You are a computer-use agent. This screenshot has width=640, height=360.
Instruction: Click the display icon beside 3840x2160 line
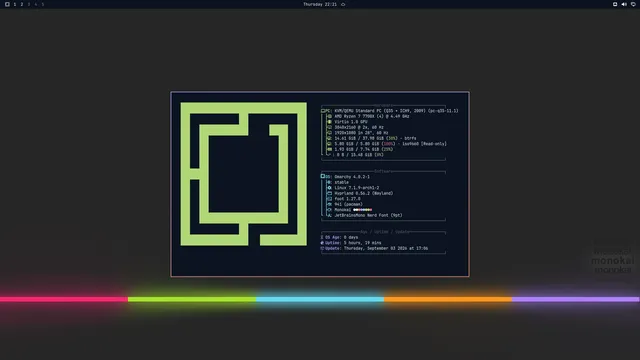(x=329, y=127)
